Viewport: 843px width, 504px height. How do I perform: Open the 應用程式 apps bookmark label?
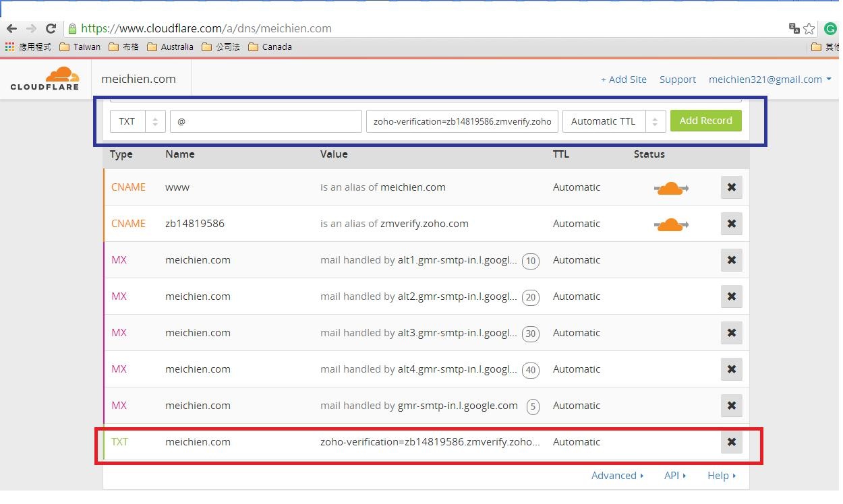(x=35, y=47)
